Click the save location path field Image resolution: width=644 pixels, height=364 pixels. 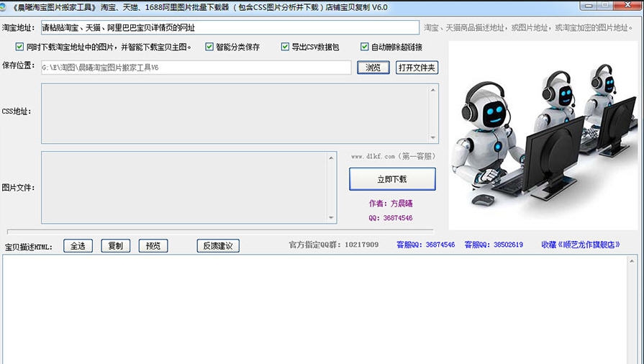[196, 68]
